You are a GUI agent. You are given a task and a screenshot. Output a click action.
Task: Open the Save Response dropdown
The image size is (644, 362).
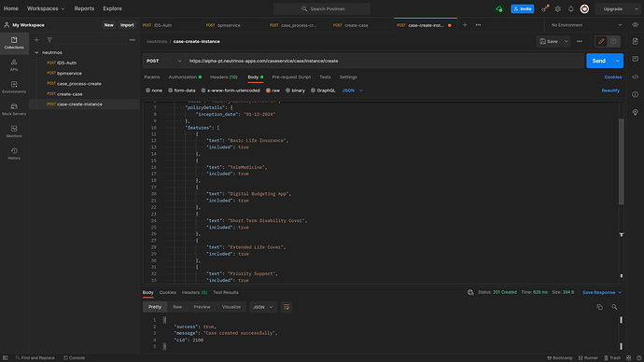tap(602, 292)
